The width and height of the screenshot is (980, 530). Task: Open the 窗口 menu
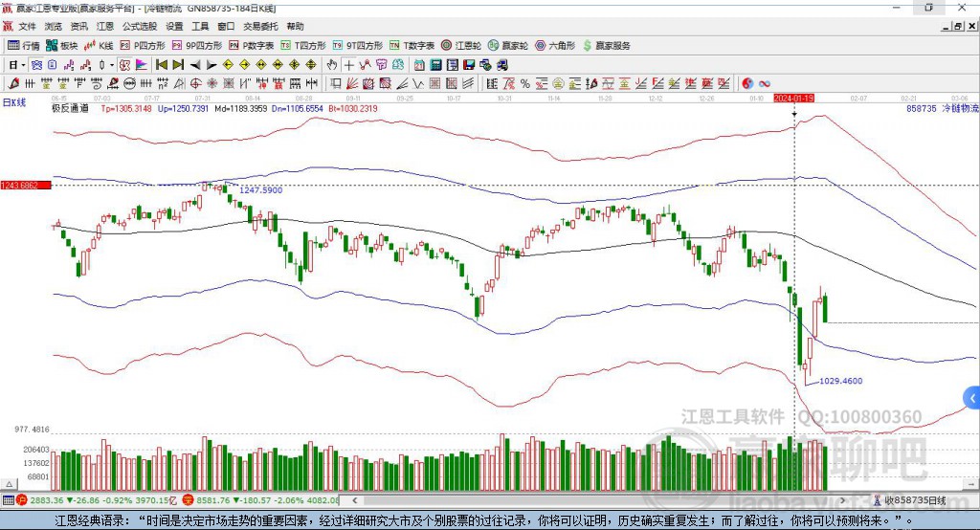(226, 26)
